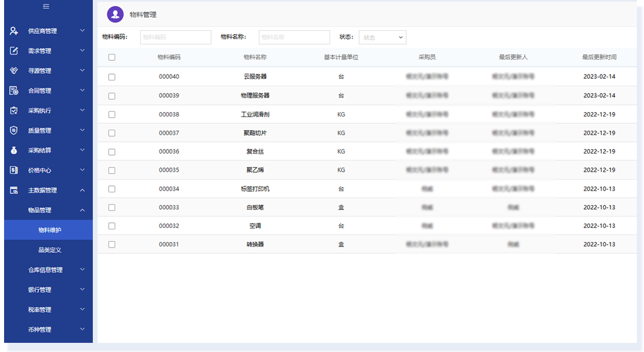Expand the 采购执行 chevron
The width and height of the screenshot is (644, 352).
82,110
